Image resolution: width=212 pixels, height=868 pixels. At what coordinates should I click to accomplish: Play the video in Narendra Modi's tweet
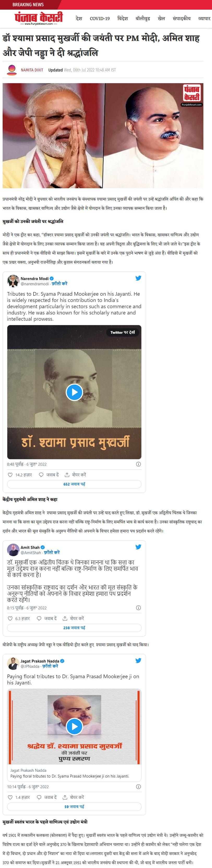click(x=74, y=392)
